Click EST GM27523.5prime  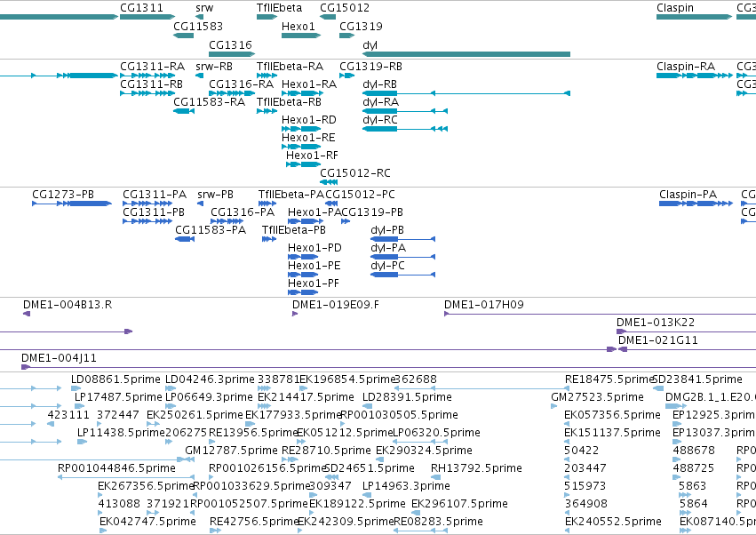click(597, 397)
